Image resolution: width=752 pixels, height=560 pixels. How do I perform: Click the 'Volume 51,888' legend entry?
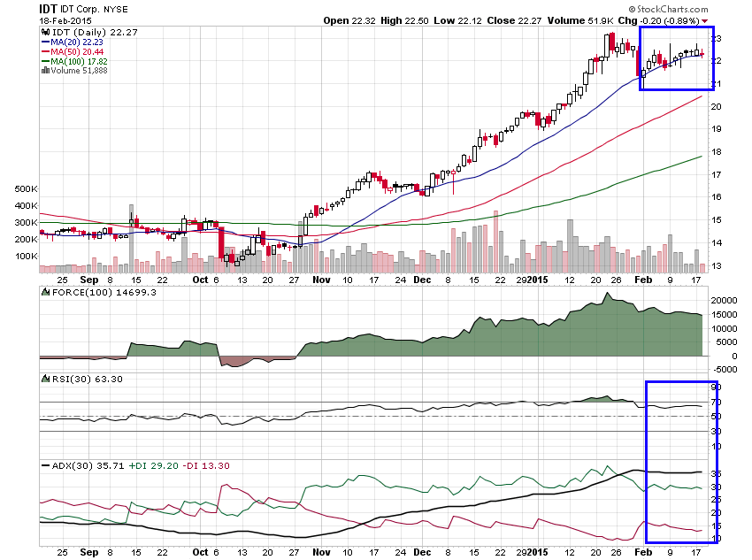point(79,71)
